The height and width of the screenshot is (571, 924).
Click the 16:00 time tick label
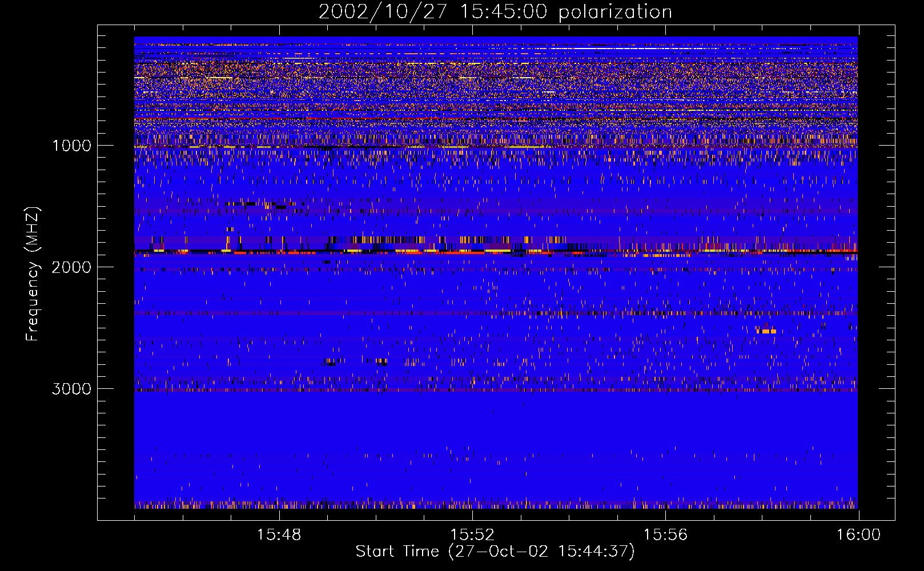[858, 535]
